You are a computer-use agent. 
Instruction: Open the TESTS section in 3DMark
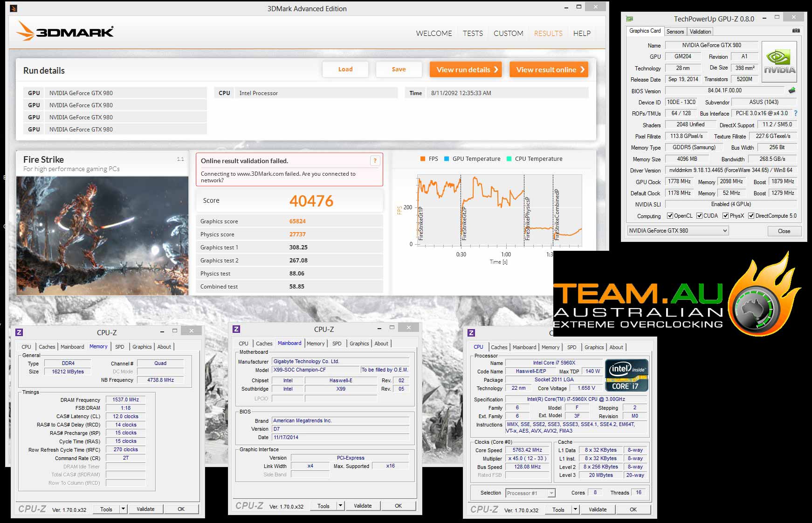[x=473, y=34]
